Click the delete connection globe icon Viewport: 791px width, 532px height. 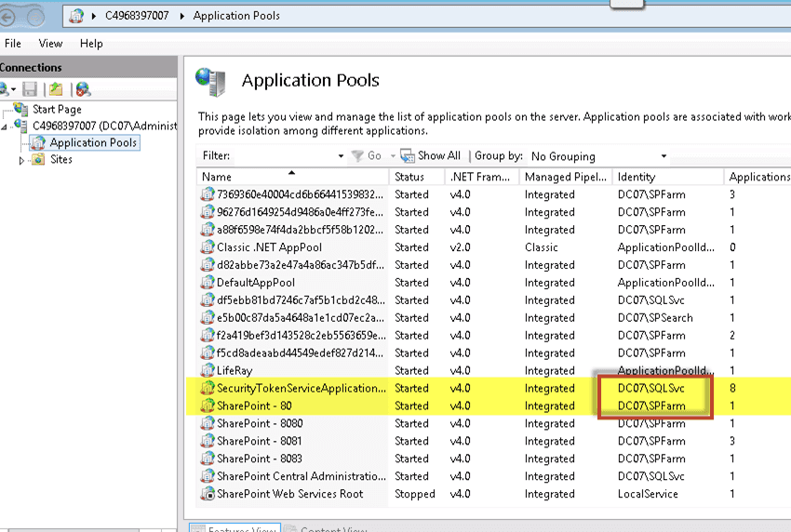(83, 89)
